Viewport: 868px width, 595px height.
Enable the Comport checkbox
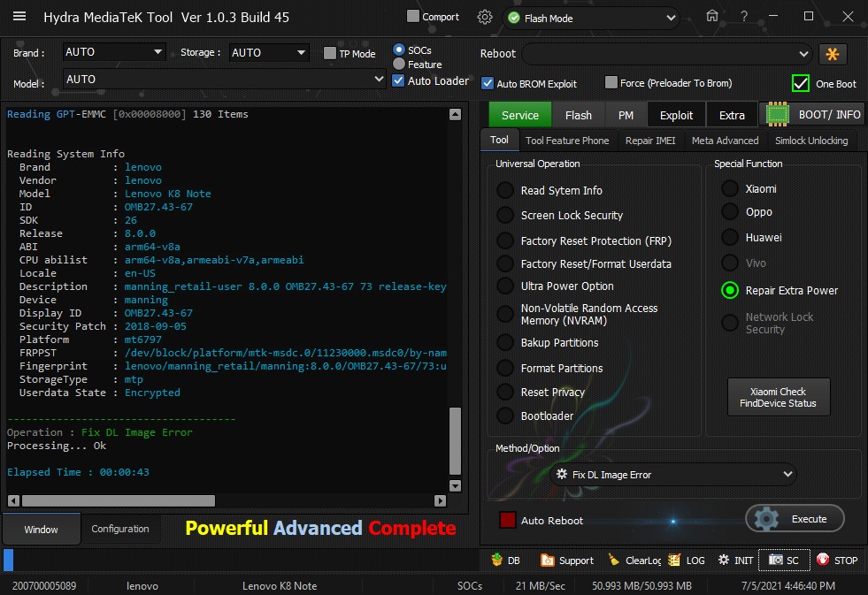pyautogui.click(x=413, y=17)
